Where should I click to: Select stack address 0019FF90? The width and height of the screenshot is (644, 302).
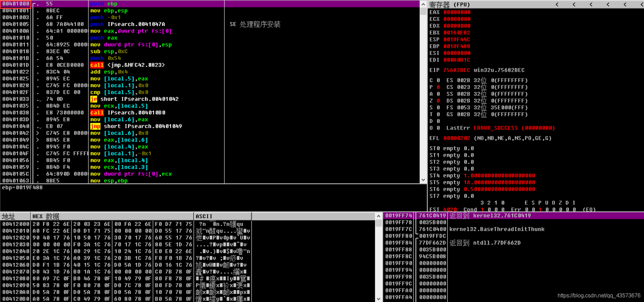tap(399, 263)
